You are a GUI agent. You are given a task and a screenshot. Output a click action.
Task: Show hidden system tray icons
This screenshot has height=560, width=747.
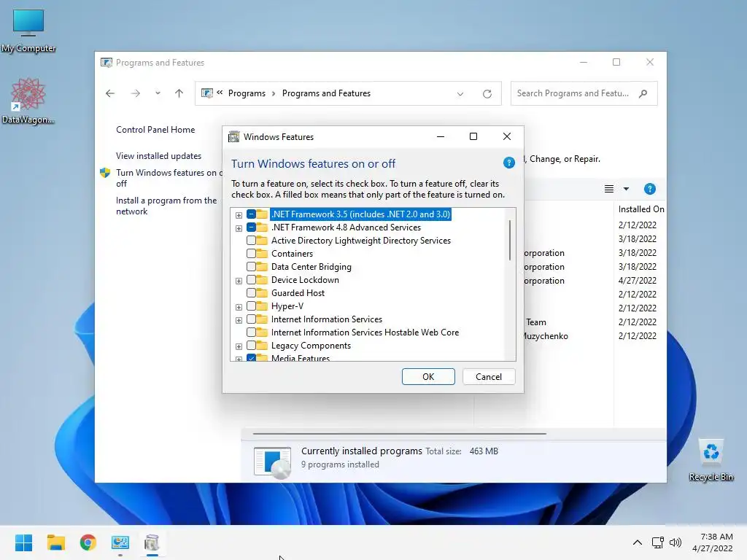pos(638,542)
